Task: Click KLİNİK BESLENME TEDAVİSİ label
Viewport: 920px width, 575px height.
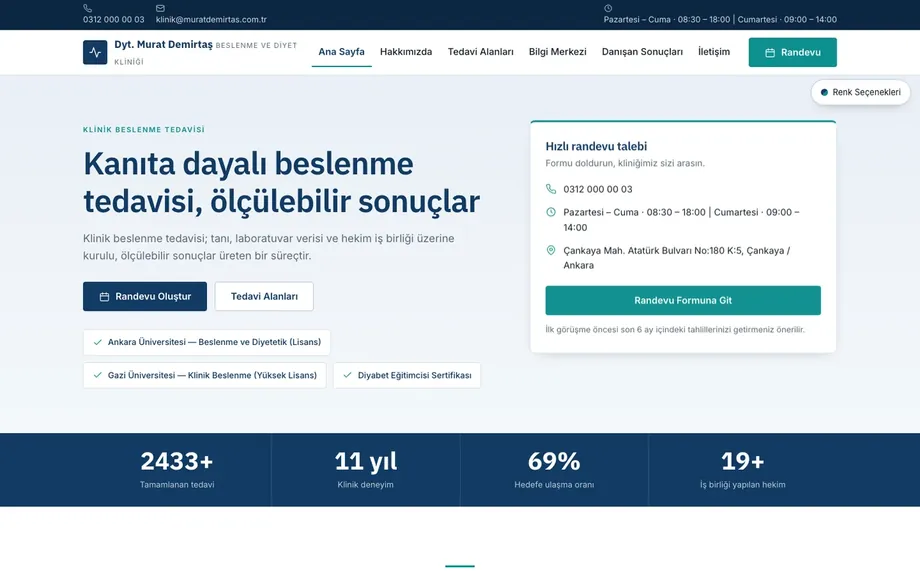Action: coord(144,130)
